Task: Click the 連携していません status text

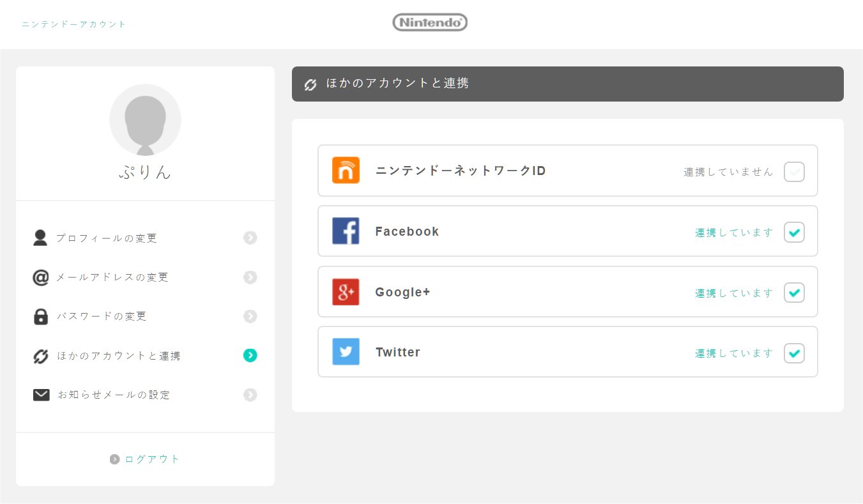Action: pos(728,172)
